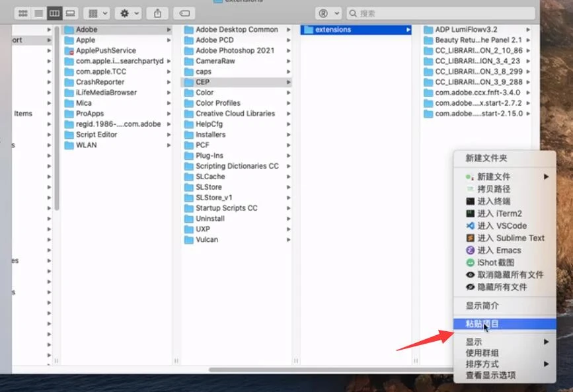Choose 使用群组 from the context menu
This screenshot has width=573, height=392.
(x=505, y=353)
